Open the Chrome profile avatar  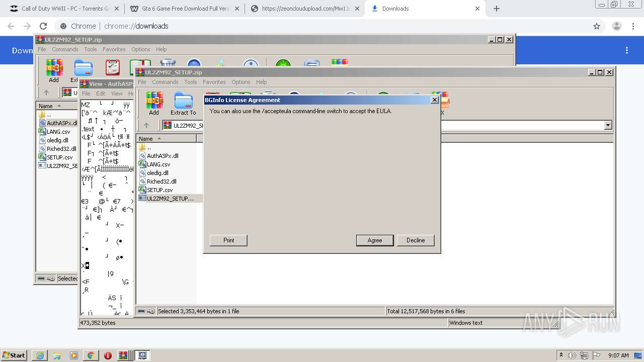(x=616, y=26)
